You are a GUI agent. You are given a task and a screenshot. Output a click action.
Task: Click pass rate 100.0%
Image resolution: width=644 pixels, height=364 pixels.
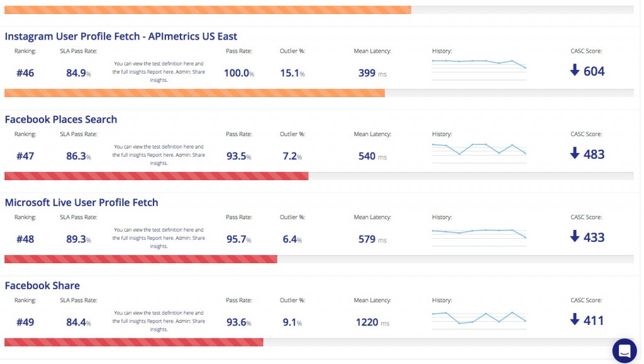(x=239, y=73)
